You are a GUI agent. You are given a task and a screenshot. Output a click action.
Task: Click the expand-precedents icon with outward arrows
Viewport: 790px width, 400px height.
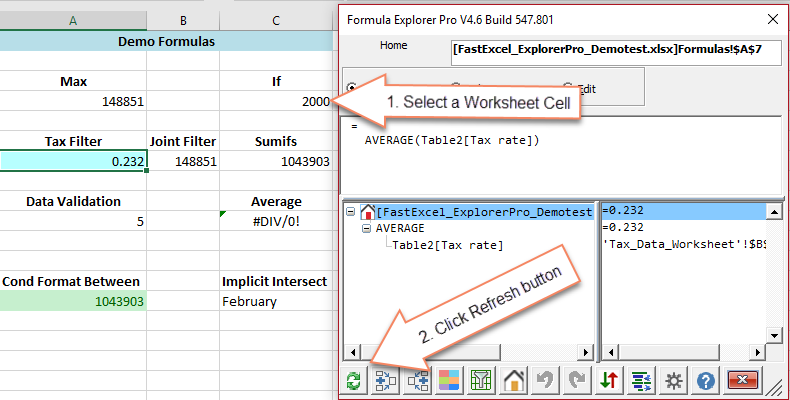[386, 380]
